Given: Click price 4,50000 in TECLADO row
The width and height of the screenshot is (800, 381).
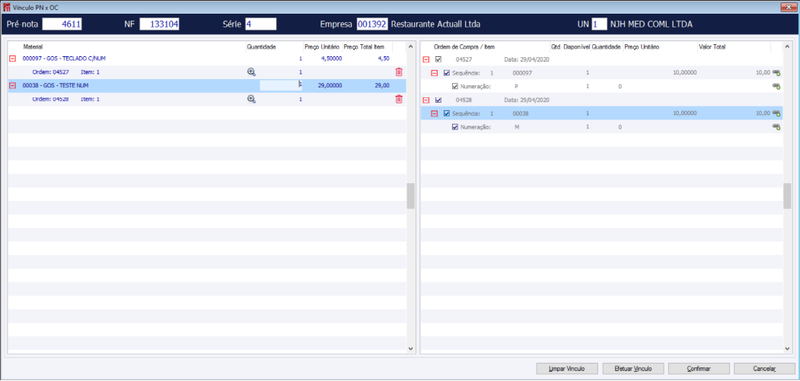Looking at the screenshot, I should pyautogui.click(x=331, y=59).
